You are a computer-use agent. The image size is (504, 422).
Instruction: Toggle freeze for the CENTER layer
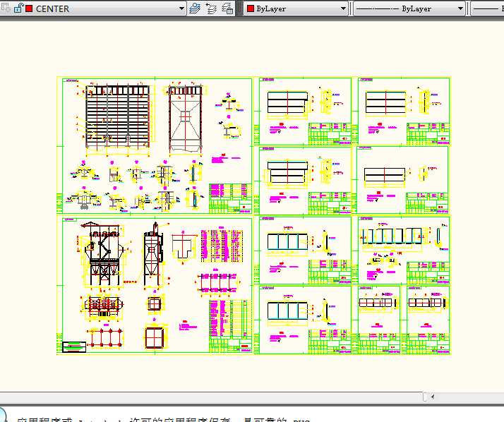[x=6, y=8]
